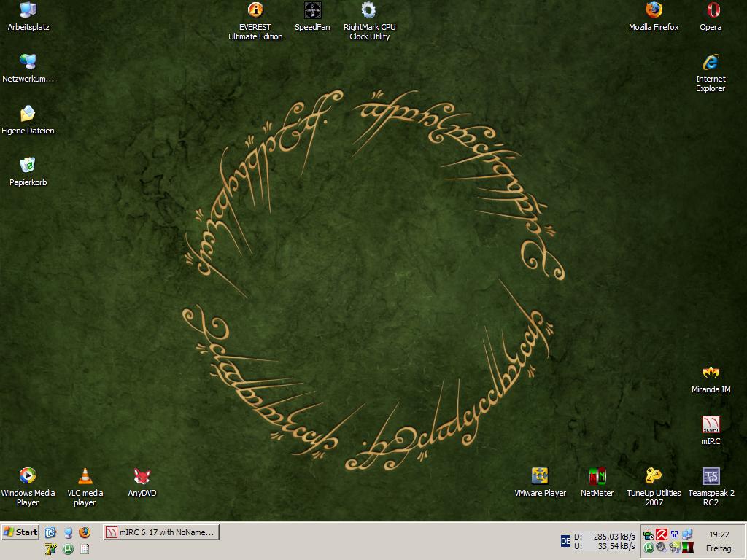Click Firefox quick launch icon
Viewport: 747px width, 560px height.
pos(85,532)
